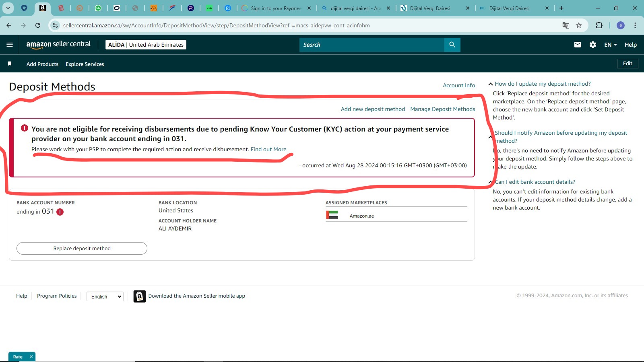Click the Seller Central Search field
644x362 pixels.
(372, 45)
